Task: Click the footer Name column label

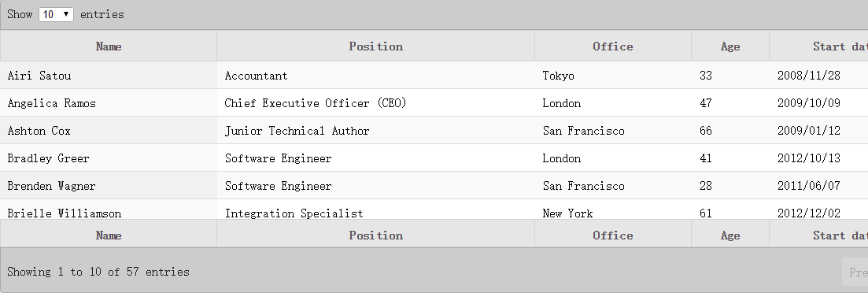Action: click(x=109, y=235)
